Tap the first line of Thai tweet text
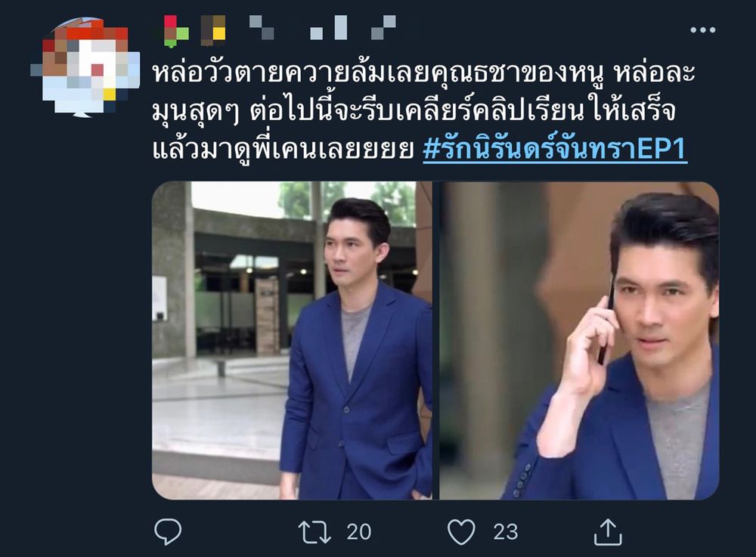The width and height of the screenshot is (756, 557). 424,73
